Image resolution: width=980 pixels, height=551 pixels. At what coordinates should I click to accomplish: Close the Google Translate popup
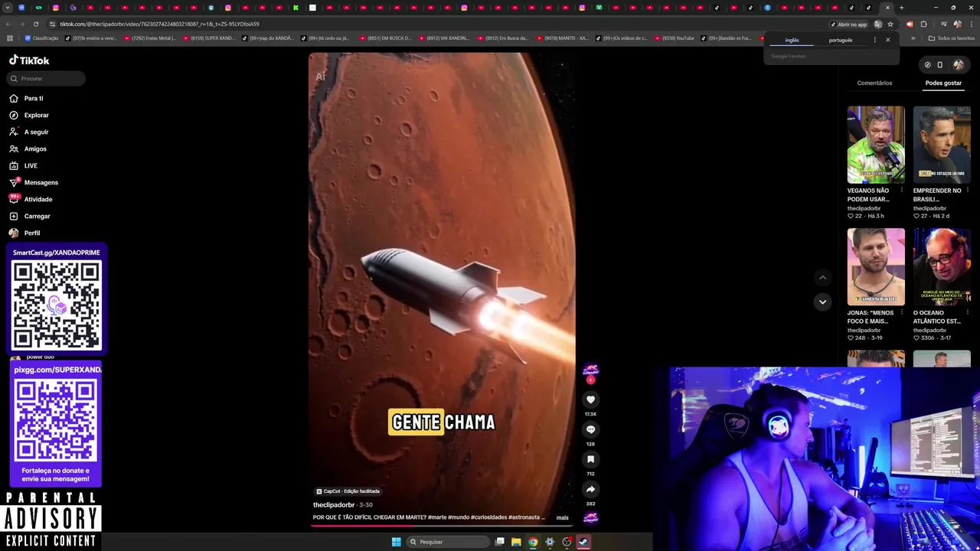(x=888, y=40)
